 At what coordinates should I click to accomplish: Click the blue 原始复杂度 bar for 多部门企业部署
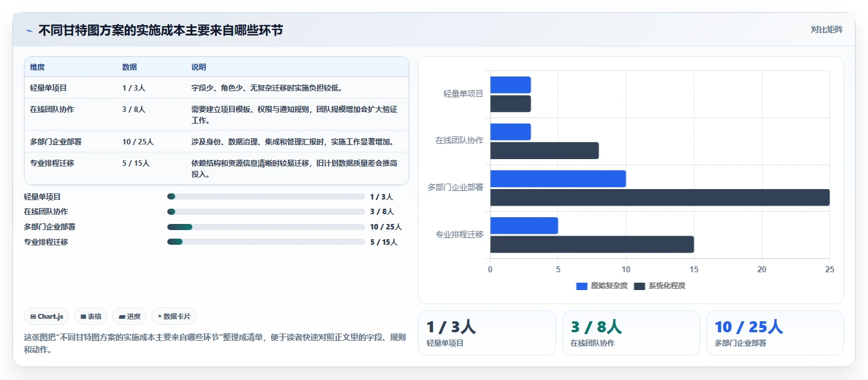pyautogui.click(x=558, y=179)
